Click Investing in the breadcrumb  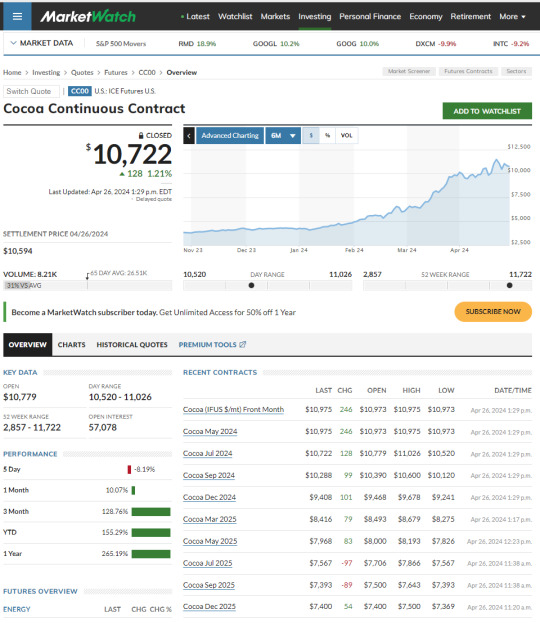(x=46, y=72)
